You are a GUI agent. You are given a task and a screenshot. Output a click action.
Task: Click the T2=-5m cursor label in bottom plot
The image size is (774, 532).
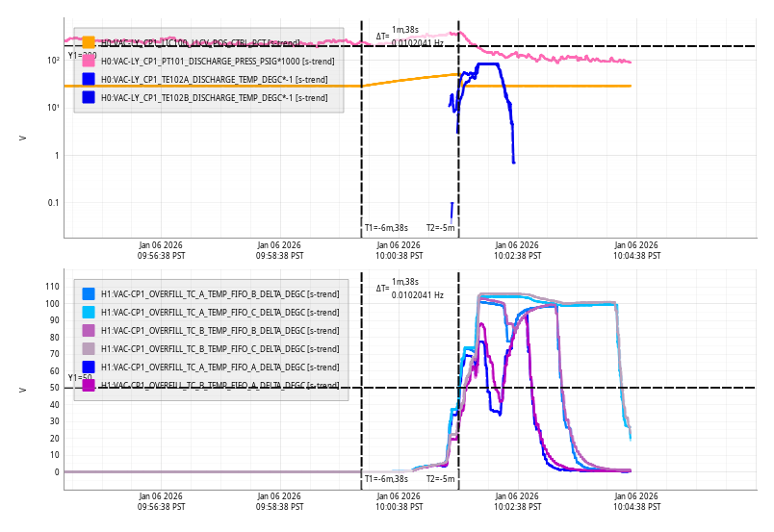(x=440, y=478)
